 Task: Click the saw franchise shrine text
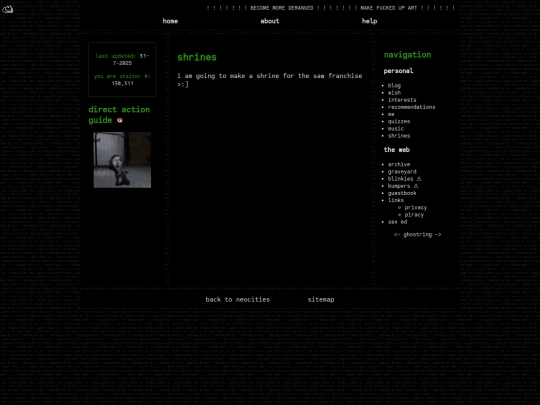point(269,80)
